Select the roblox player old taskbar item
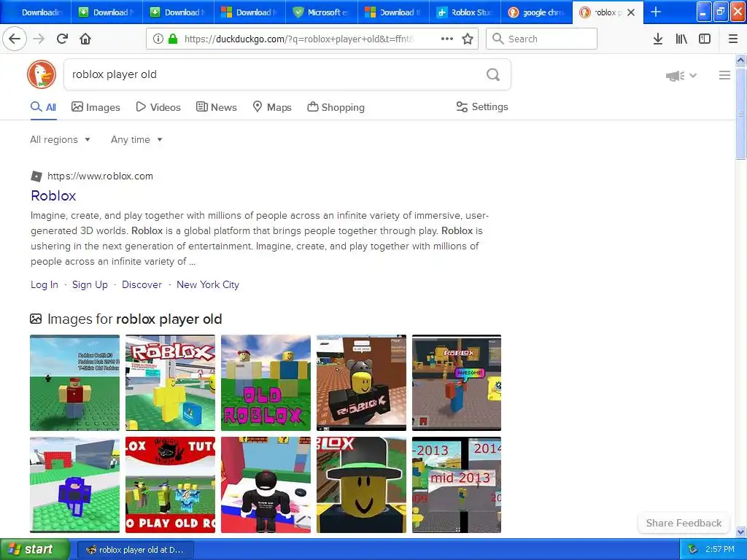Viewport: 747px width, 560px height. point(135,550)
